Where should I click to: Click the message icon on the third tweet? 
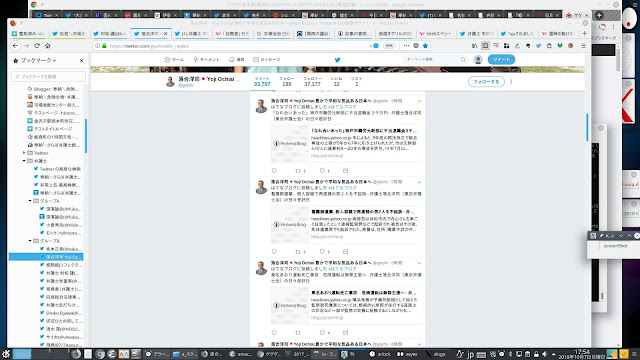[345, 333]
